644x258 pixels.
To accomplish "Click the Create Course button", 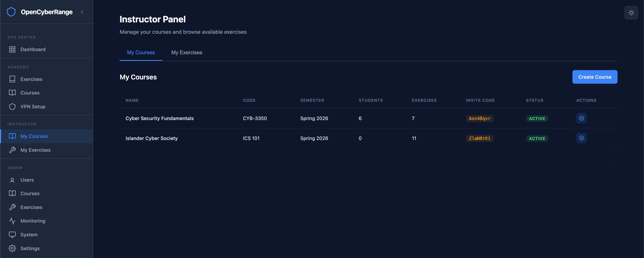I will coord(594,77).
